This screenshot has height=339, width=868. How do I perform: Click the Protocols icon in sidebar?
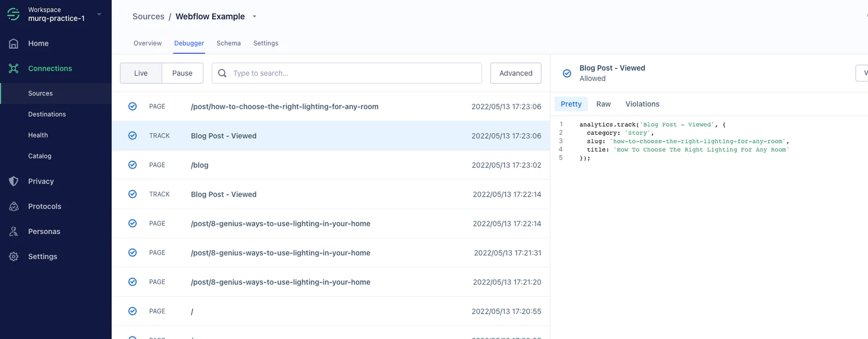coord(14,206)
